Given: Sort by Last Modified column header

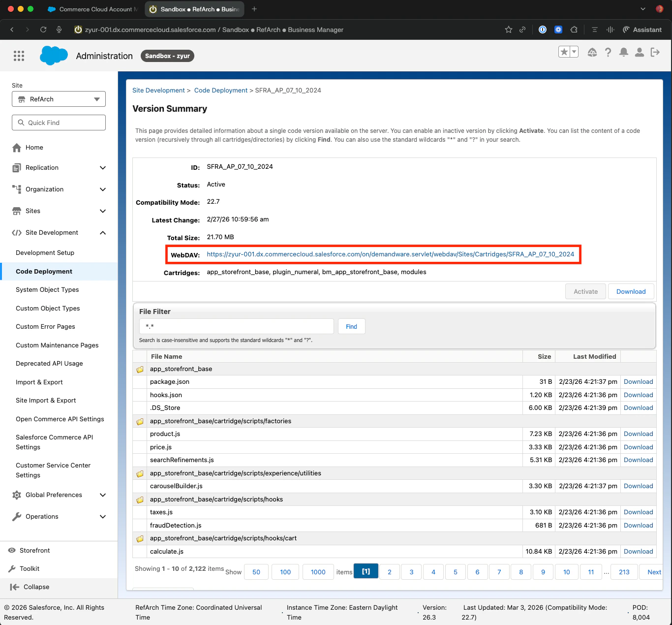Looking at the screenshot, I should (x=594, y=356).
